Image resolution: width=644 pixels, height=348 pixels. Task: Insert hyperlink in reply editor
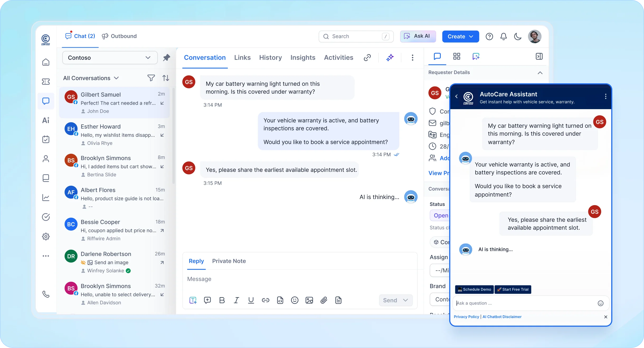(x=266, y=300)
